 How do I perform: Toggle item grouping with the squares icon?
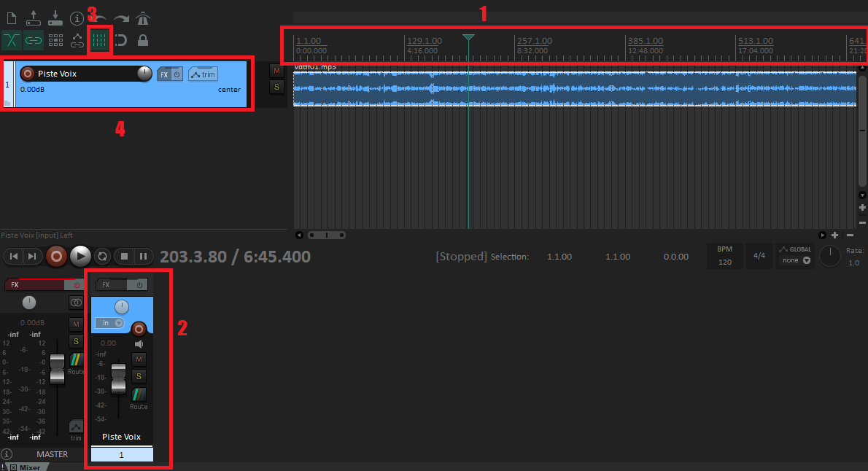55,40
